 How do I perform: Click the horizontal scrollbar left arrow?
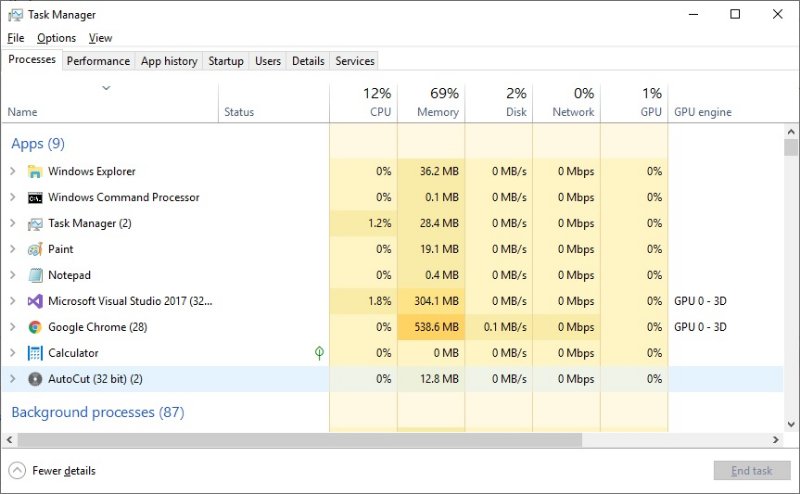click(9, 439)
